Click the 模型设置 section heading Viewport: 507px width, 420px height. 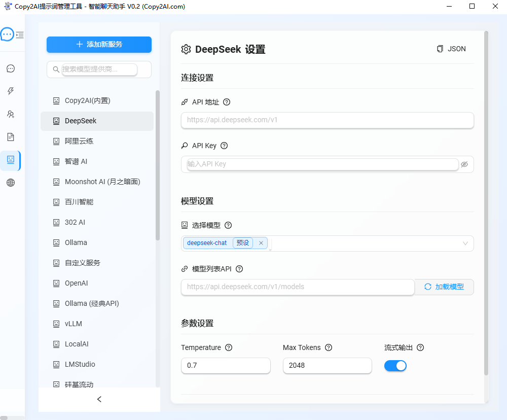(x=197, y=201)
